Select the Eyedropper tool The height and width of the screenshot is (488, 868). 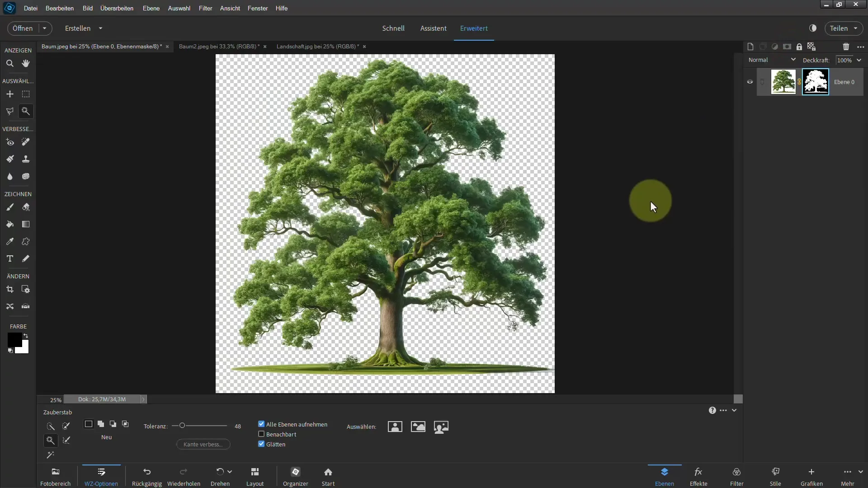pos(10,241)
